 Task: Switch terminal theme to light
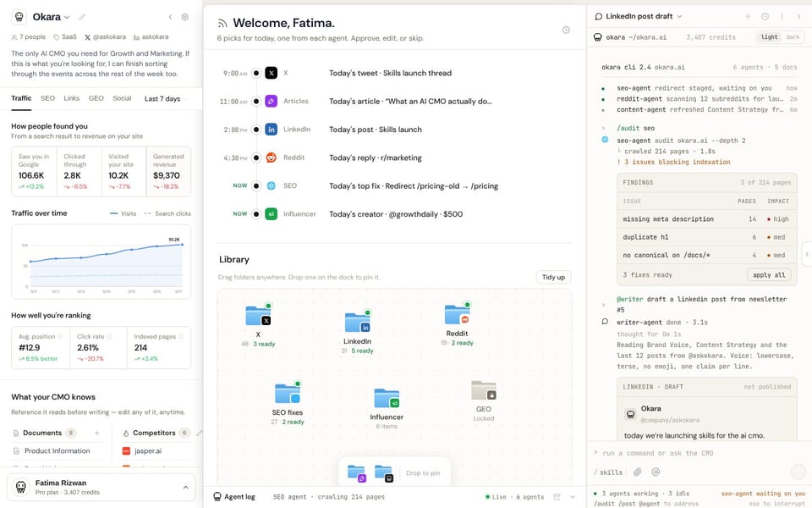769,37
